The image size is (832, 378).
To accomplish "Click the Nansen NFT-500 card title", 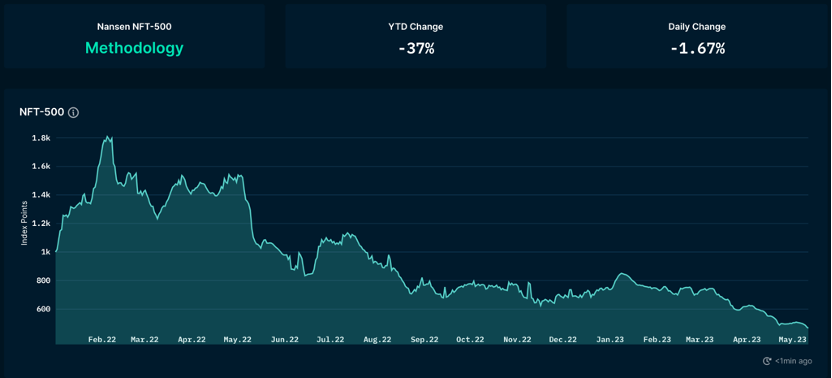I will coord(134,27).
